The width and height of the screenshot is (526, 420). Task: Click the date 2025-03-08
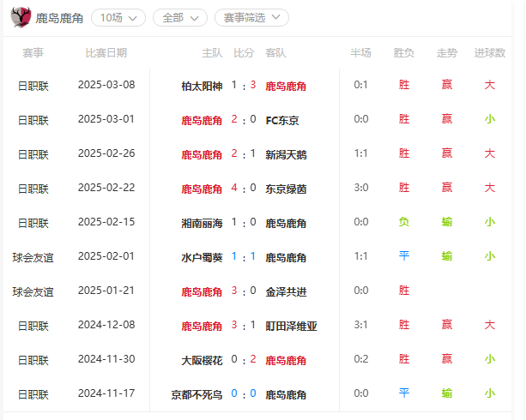coord(106,85)
